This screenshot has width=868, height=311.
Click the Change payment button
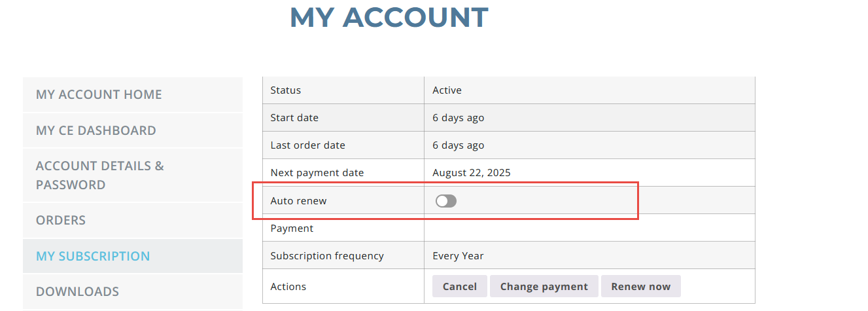click(x=544, y=286)
